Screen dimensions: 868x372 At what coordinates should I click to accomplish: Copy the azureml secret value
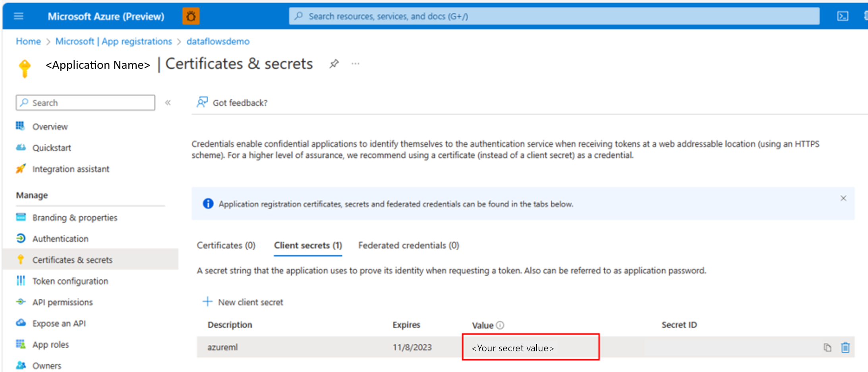(x=827, y=347)
